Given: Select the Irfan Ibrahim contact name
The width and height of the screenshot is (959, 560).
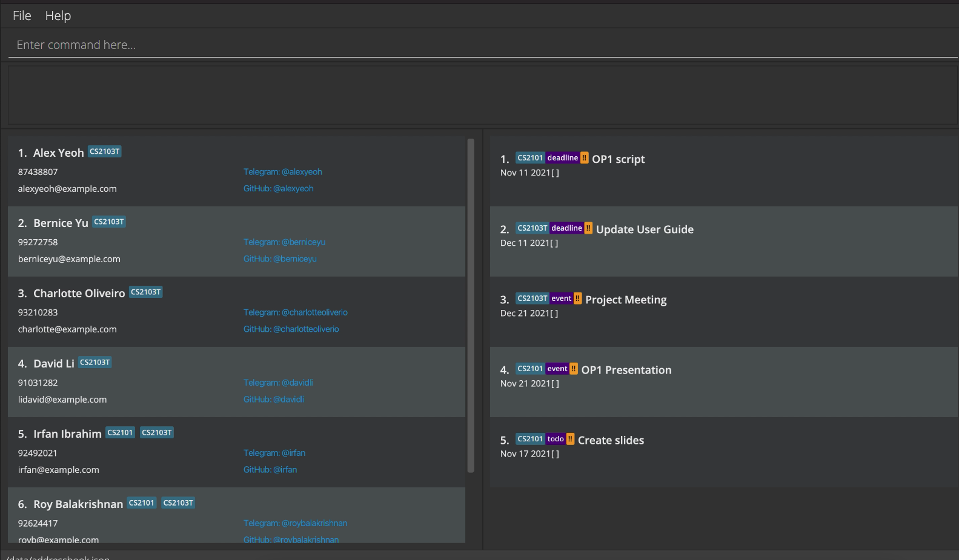Looking at the screenshot, I should 67,434.
